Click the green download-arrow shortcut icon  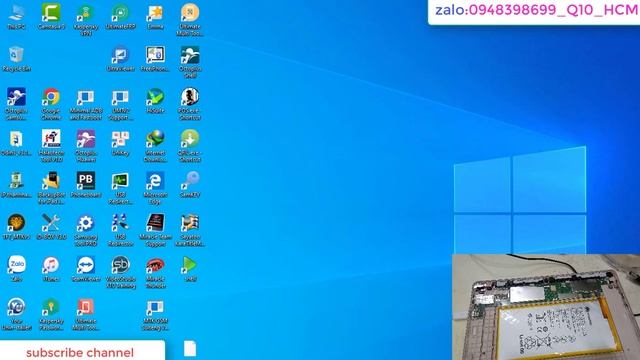pyautogui.click(x=190, y=139)
